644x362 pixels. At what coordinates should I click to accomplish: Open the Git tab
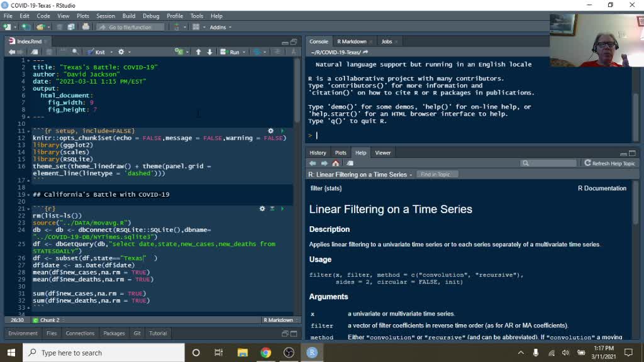tap(137, 333)
